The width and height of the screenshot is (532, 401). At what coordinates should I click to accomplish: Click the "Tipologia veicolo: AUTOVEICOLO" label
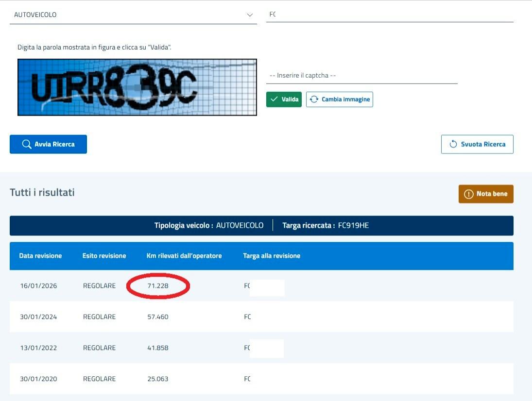[208, 225]
